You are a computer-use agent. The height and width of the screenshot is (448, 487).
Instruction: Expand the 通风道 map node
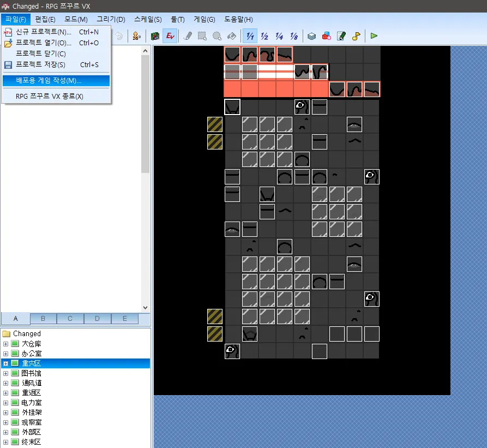click(x=5, y=384)
